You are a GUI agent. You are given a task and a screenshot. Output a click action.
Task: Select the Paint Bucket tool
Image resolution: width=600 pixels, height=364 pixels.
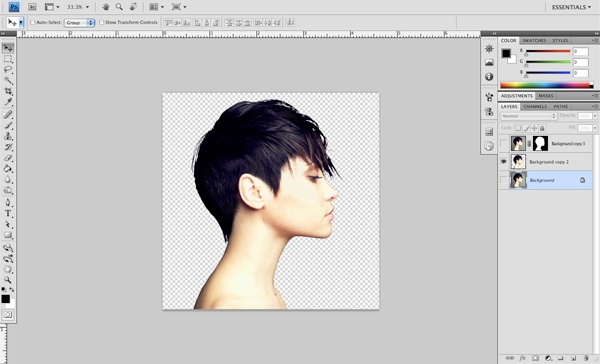coord(8,169)
